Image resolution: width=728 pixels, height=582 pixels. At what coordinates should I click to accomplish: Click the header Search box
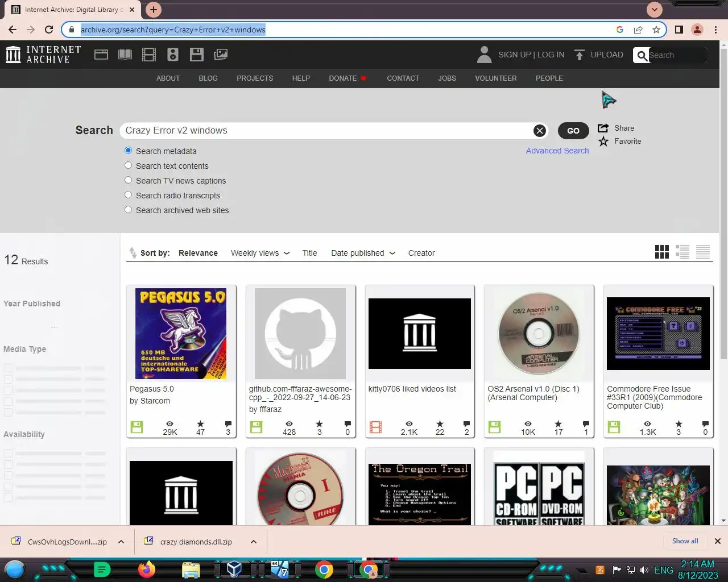tap(677, 55)
